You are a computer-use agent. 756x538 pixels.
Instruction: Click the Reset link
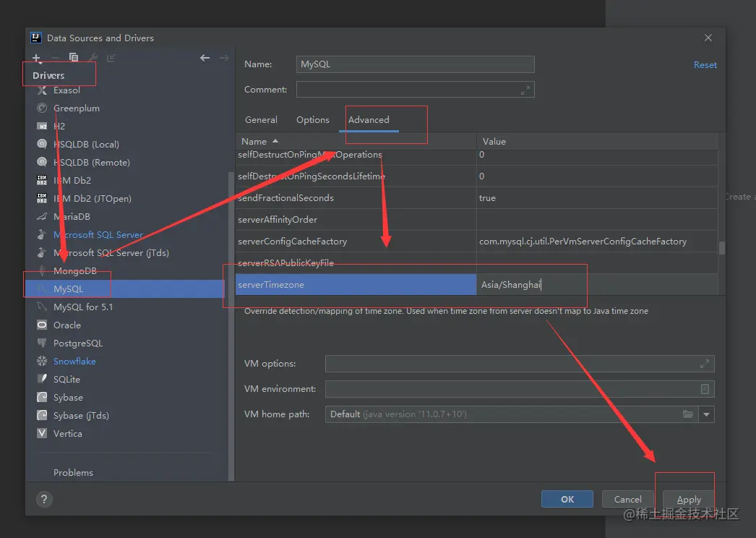point(705,65)
